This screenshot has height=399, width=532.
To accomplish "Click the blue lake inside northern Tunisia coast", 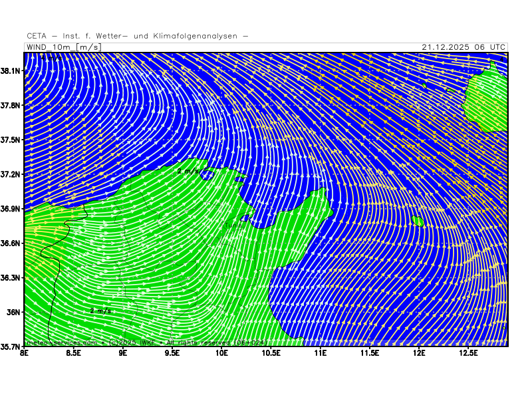I will coord(207,176).
